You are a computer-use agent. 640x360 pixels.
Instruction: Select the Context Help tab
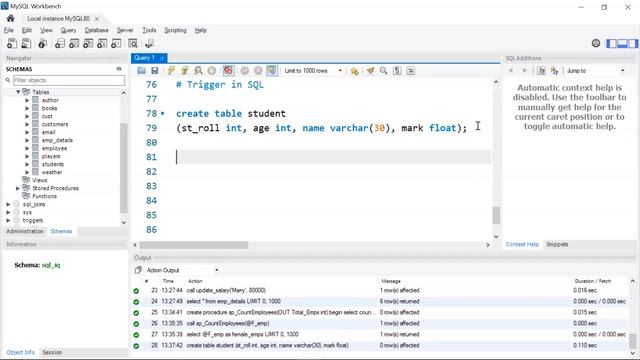coord(522,244)
